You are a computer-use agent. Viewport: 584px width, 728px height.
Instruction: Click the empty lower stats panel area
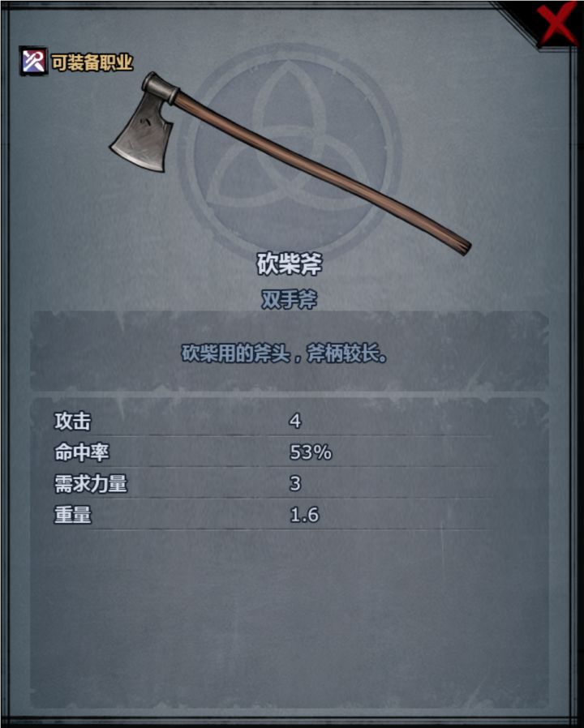[x=289, y=618]
